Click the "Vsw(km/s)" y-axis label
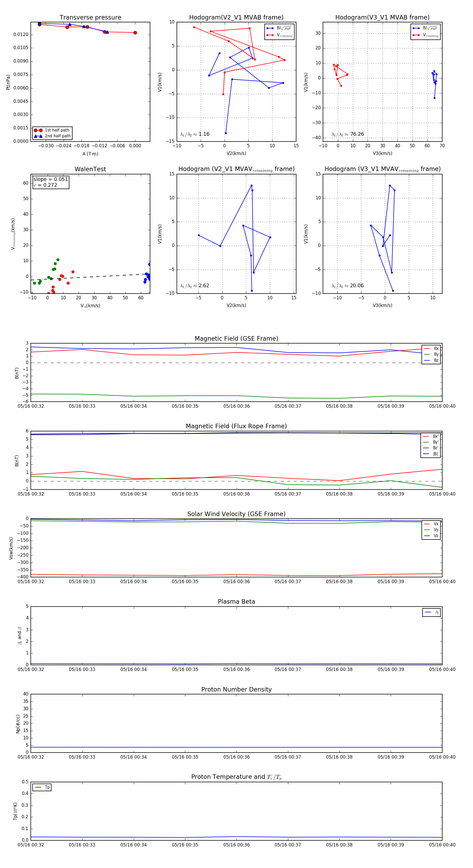The width and height of the screenshot is (473, 868). tap(11, 549)
